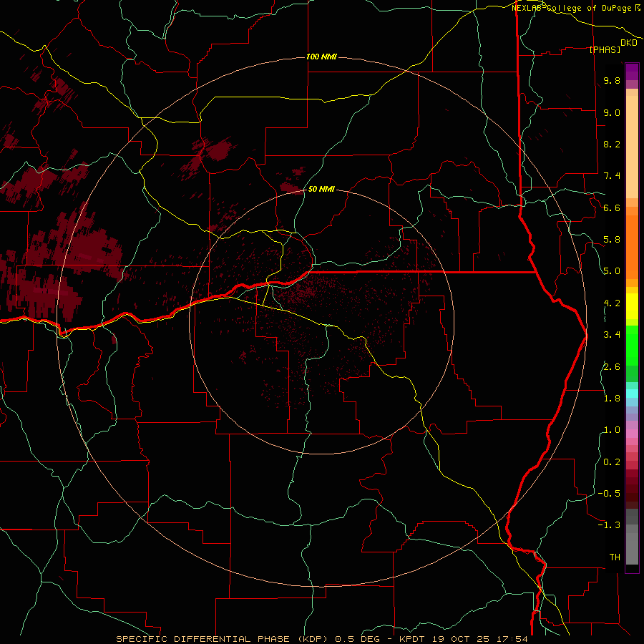The image size is (644, 644).
Task: Click the '17:54' timestamp in the caption
Action: point(513,639)
